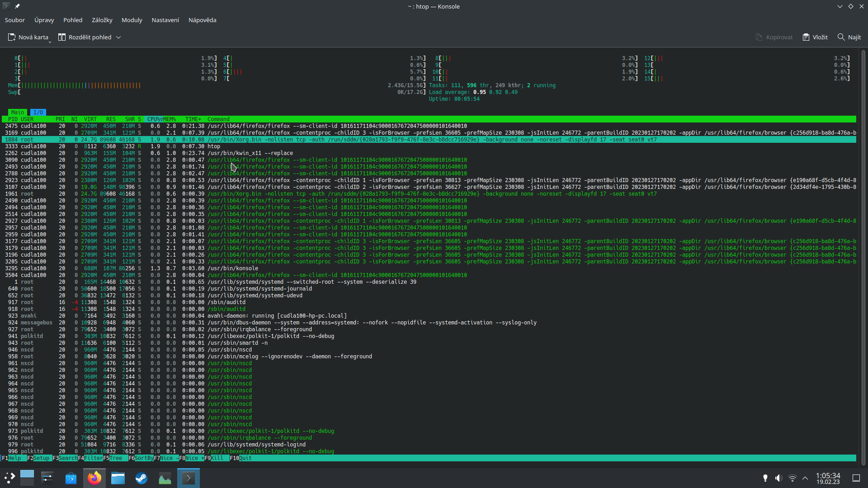This screenshot has height=488, width=868.
Task: Select the systemd-journald process row
Action: tap(429, 289)
